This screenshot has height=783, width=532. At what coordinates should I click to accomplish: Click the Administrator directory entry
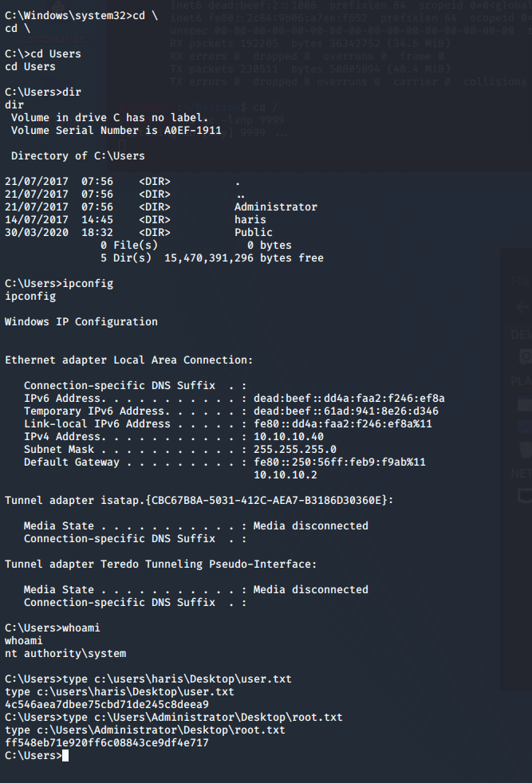pyautogui.click(x=275, y=207)
